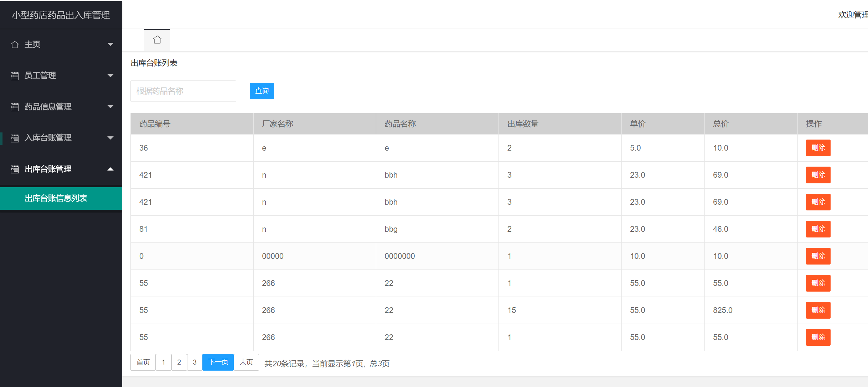Expand the 员工管理 menu dropdown arrow
868x387 pixels.
110,75
